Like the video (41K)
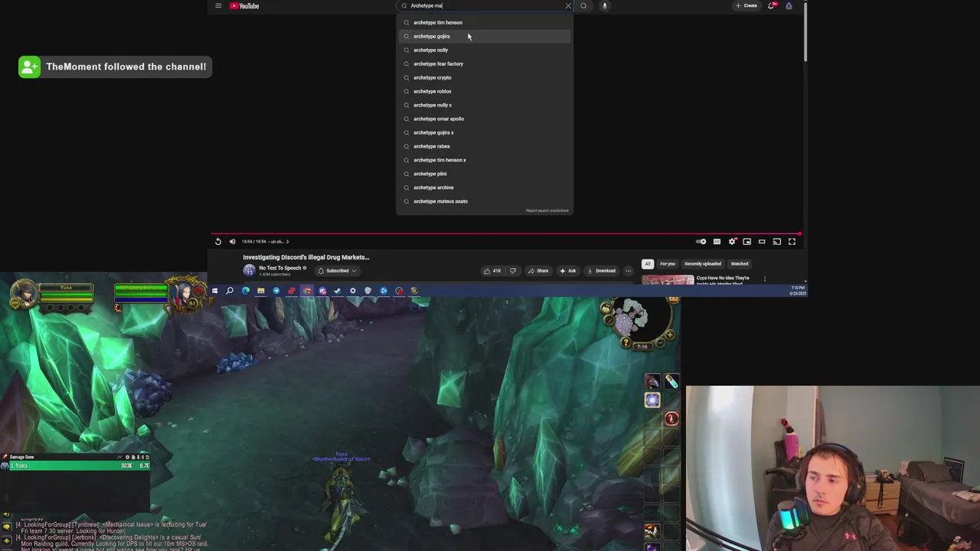 [492, 270]
